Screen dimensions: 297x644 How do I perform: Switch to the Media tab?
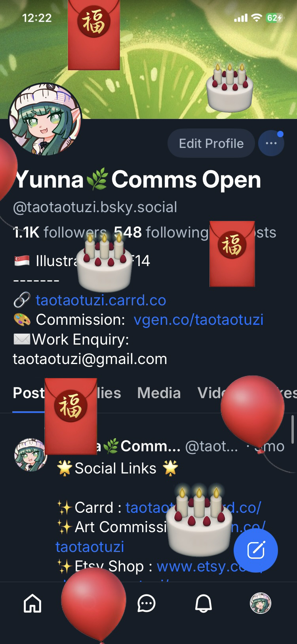pos(159,393)
